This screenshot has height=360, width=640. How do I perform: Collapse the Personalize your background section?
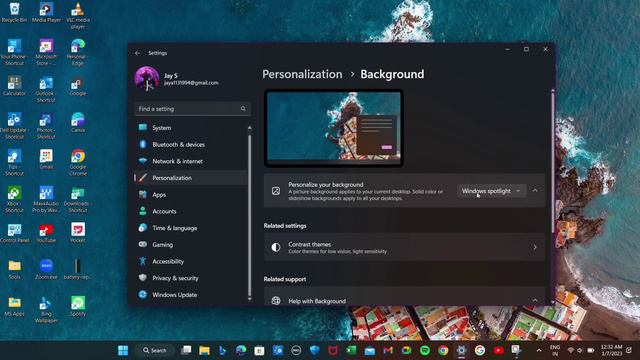click(535, 191)
